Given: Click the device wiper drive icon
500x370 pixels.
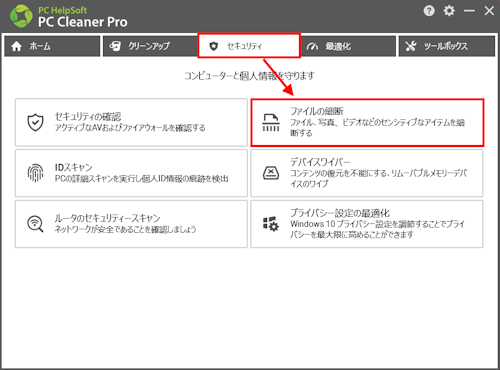Looking at the screenshot, I should coord(271,173).
